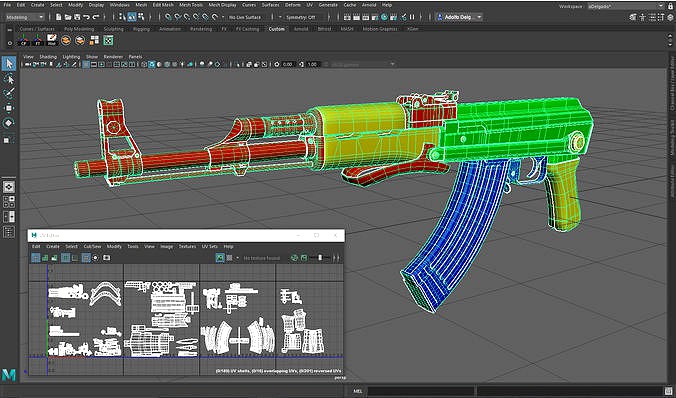Toggle select-by-hierarchy mode
Screen dimensions: 676x398
[122, 17]
